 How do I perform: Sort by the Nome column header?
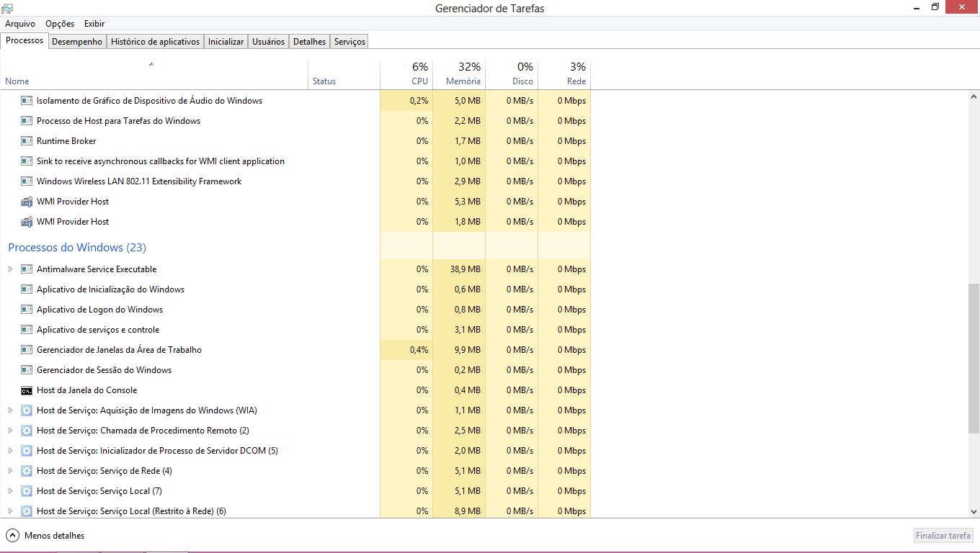(154, 73)
